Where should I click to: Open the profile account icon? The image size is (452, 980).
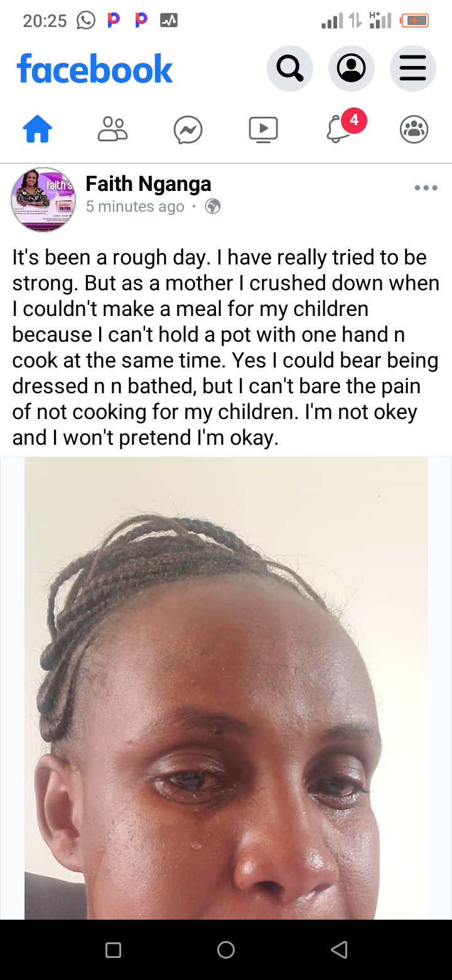coord(352,68)
